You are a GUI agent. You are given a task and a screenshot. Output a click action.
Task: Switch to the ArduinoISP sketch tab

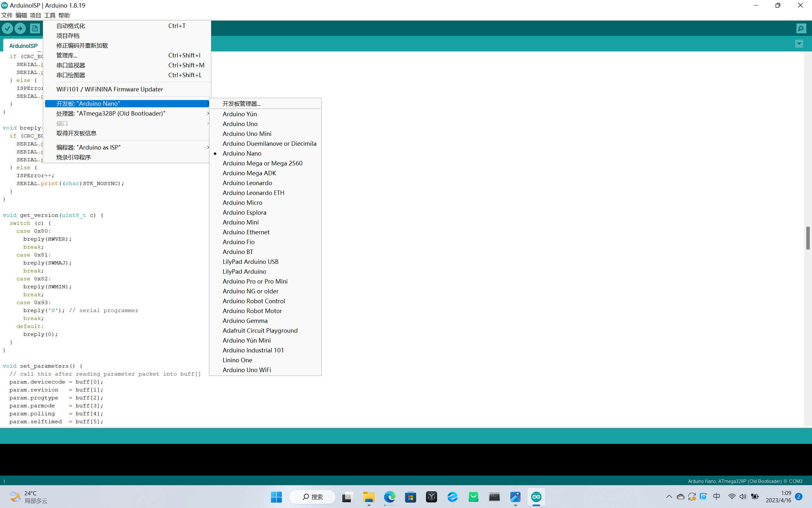pyautogui.click(x=23, y=46)
